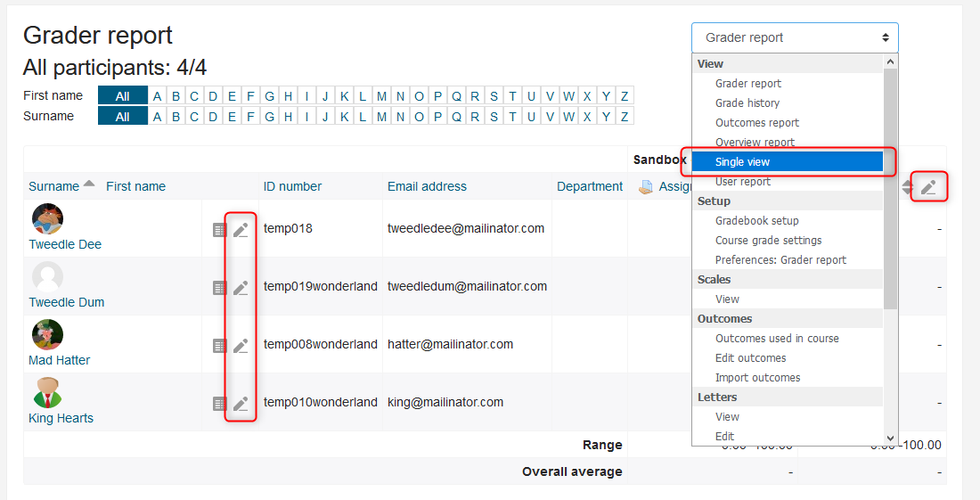Open grade table icon for Mad Hatter
The width and height of the screenshot is (980, 500).
point(219,346)
